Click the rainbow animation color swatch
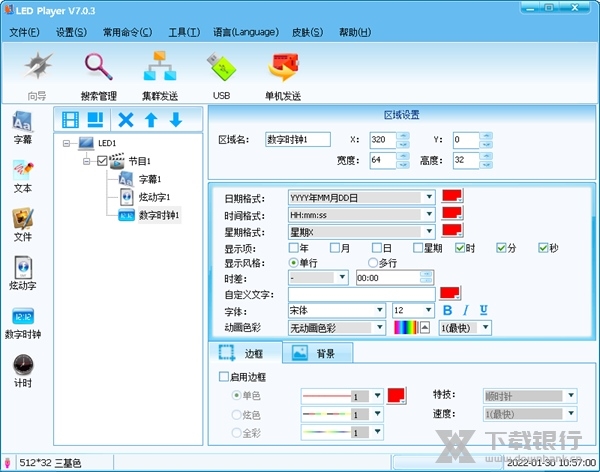The width and height of the screenshot is (600, 472). click(406, 328)
